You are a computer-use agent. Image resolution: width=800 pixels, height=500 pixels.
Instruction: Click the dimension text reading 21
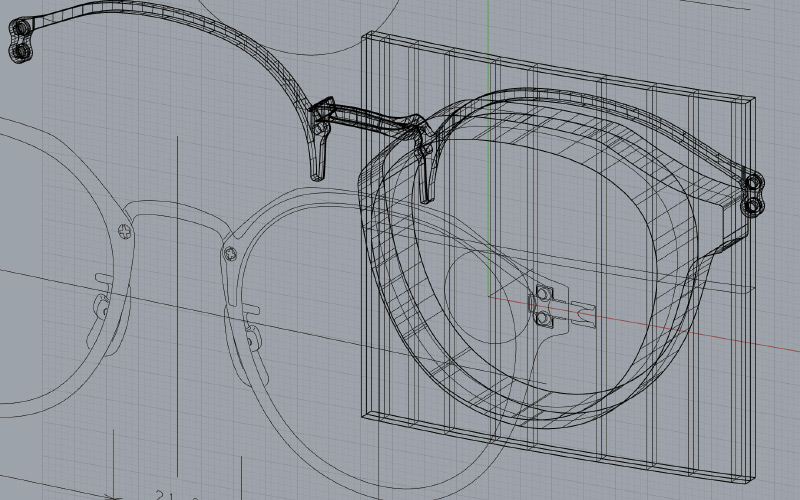point(165,494)
